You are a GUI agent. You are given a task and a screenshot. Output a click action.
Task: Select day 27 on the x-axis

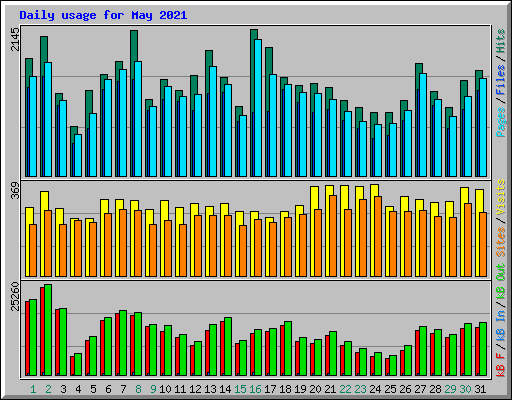tap(420, 389)
